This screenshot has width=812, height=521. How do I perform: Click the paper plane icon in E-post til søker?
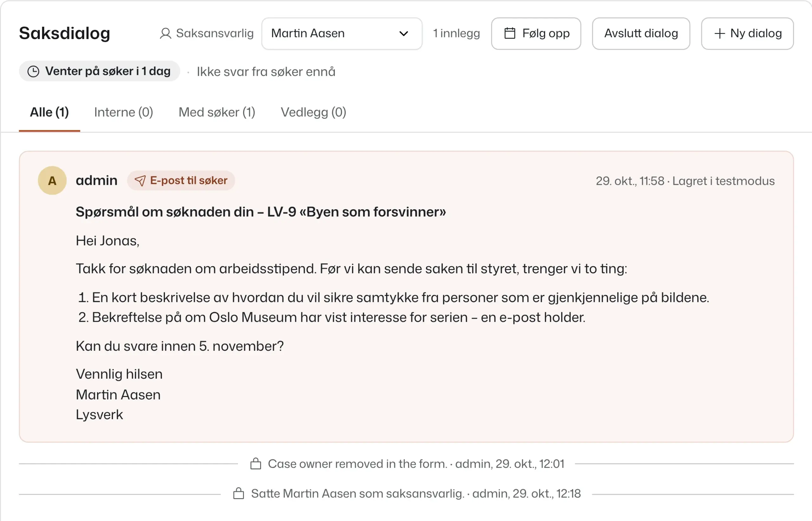(x=140, y=181)
